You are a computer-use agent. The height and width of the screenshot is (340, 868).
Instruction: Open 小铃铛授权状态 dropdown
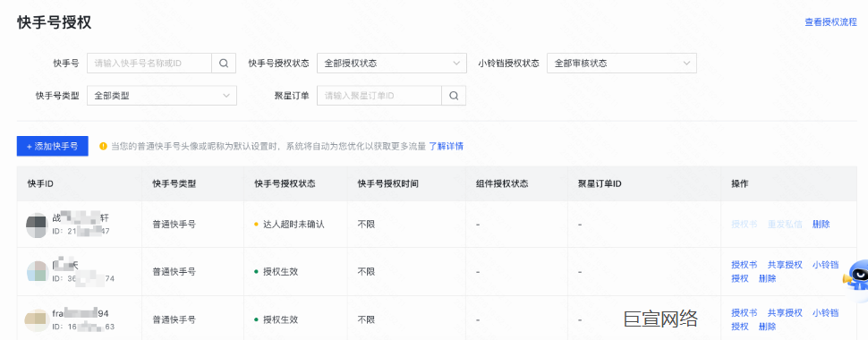tap(622, 64)
